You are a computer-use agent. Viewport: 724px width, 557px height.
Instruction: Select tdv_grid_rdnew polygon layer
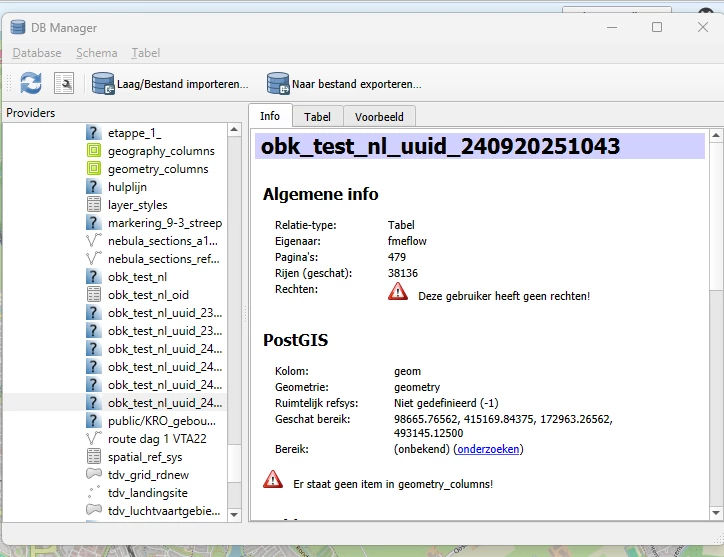(148, 475)
